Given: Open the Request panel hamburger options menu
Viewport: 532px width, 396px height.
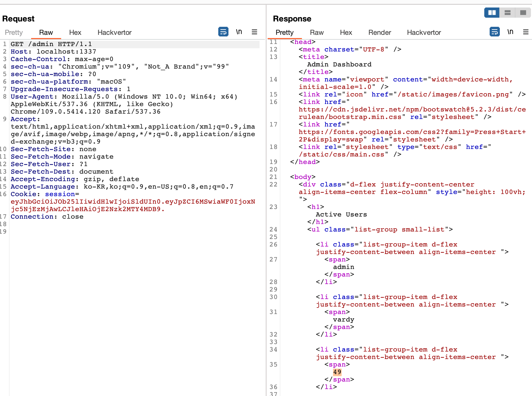Looking at the screenshot, I should coord(254,32).
